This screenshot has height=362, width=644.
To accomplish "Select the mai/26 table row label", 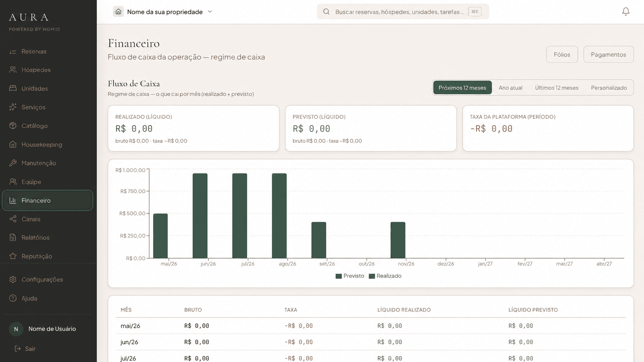I will (x=130, y=326).
